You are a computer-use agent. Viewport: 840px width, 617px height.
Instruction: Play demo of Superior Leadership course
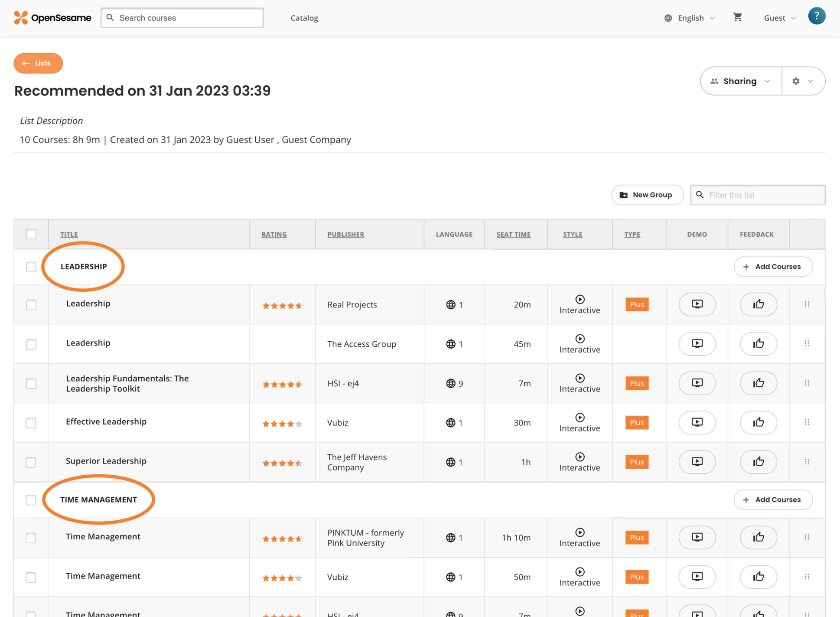coord(697,462)
